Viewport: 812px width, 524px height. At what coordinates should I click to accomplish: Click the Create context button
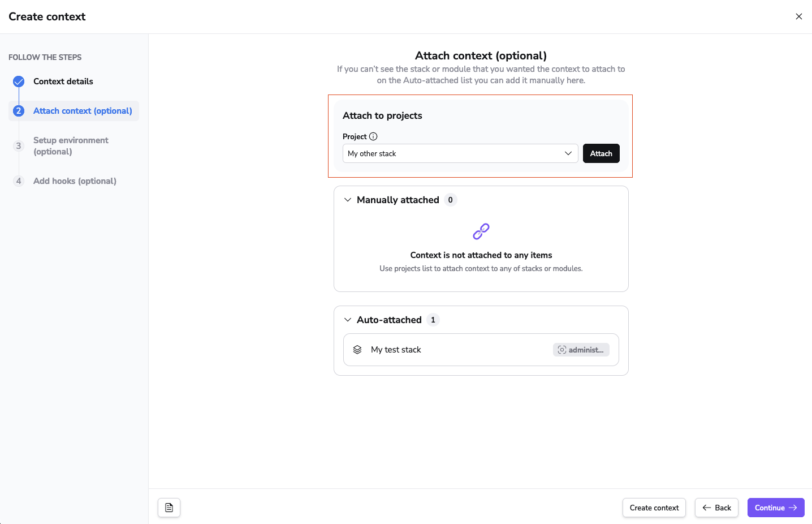pos(654,508)
